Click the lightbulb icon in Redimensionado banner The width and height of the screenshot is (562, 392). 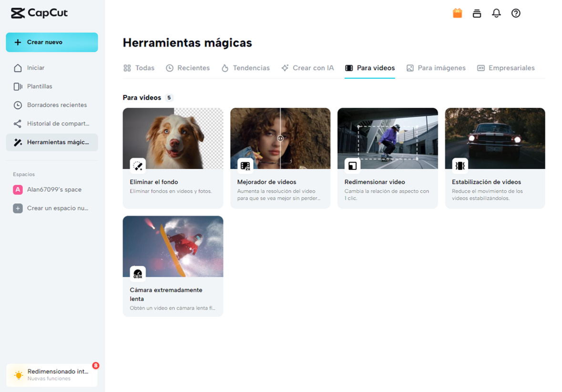click(19, 375)
